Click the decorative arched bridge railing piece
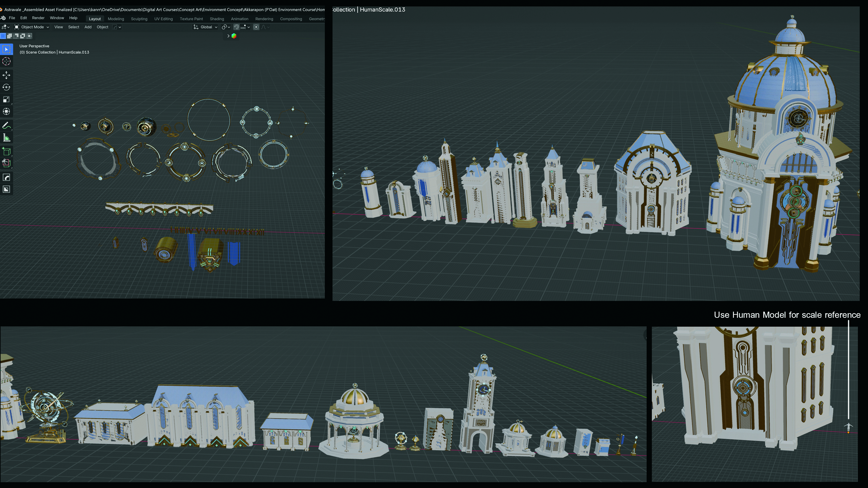Image resolution: width=868 pixels, height=488 pixels. (160, 209)
